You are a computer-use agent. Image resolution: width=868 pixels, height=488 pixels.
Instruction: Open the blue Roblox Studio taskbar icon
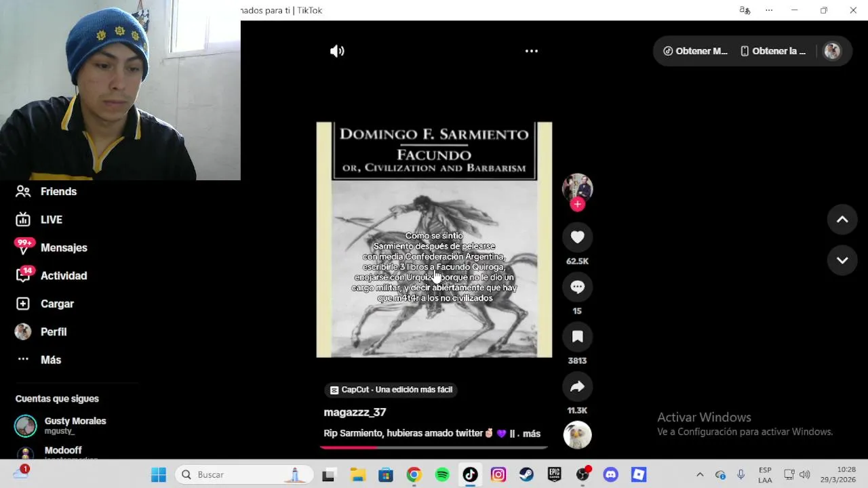[639, 474]
